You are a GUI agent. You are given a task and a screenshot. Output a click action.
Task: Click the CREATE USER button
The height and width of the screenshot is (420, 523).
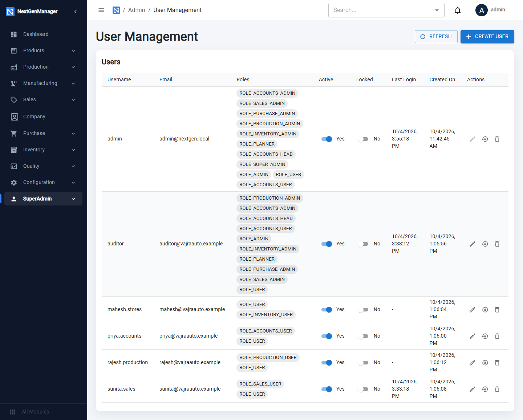click(487, 37)
